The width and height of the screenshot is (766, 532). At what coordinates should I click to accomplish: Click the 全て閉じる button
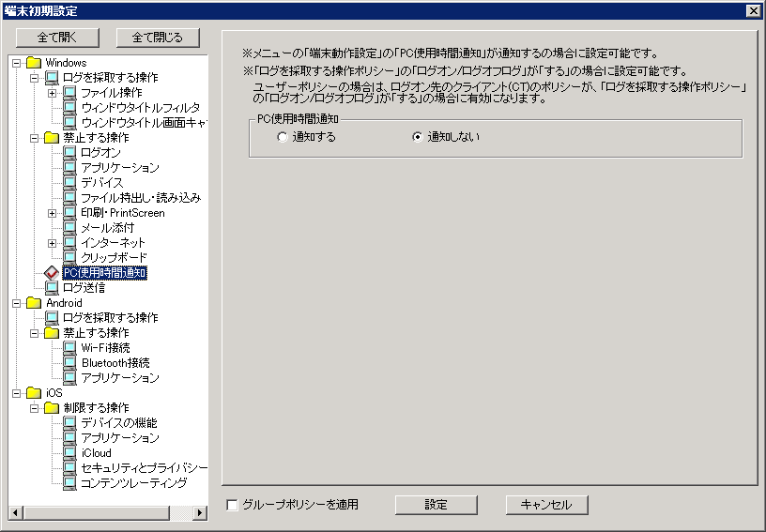click(x=158, y=38)
